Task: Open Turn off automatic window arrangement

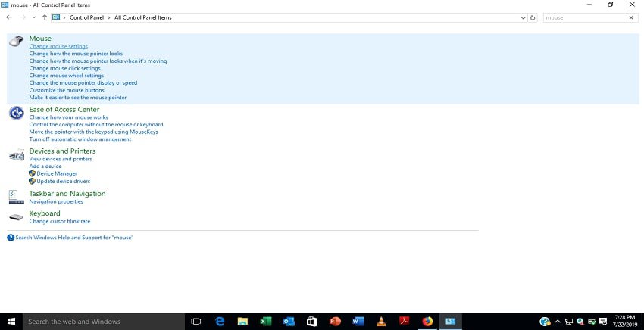Action: point(80,139)
